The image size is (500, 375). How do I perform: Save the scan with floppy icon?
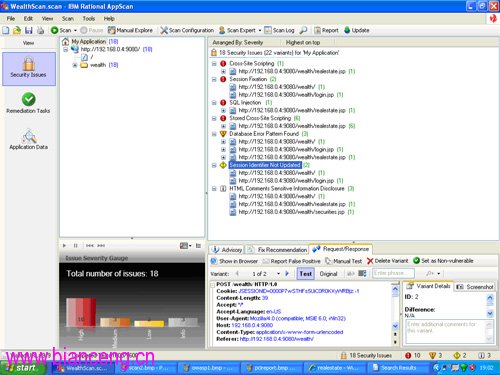29,30
